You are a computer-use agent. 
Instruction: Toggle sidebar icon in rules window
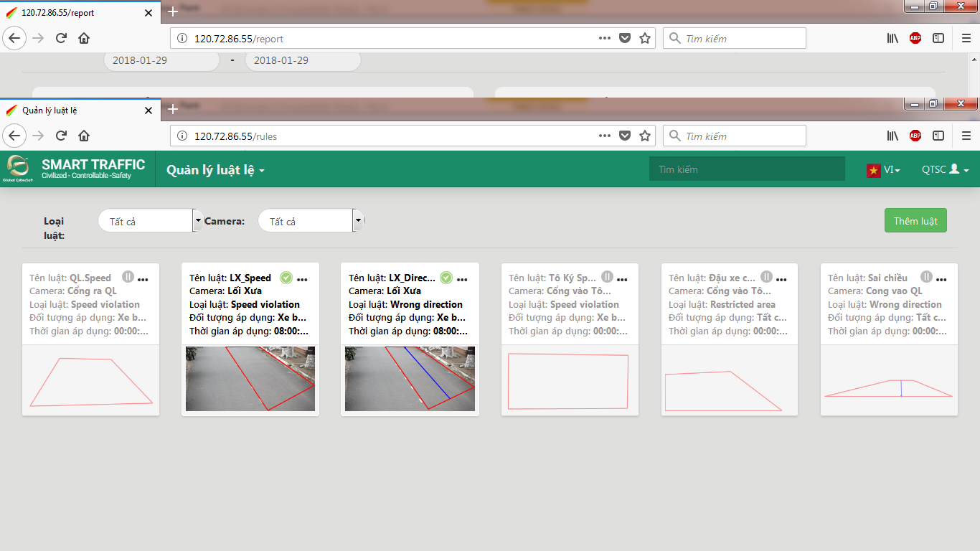(938, 136)
